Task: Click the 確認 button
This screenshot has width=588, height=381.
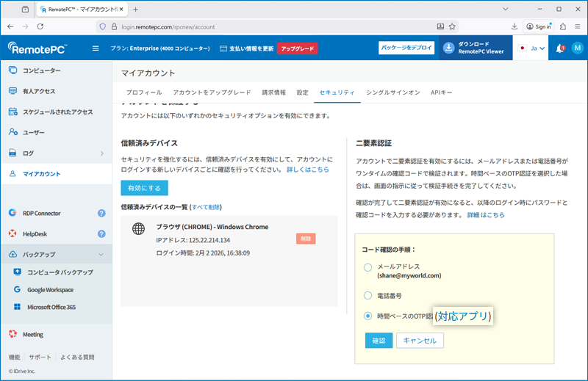Action: coord(379,341)
